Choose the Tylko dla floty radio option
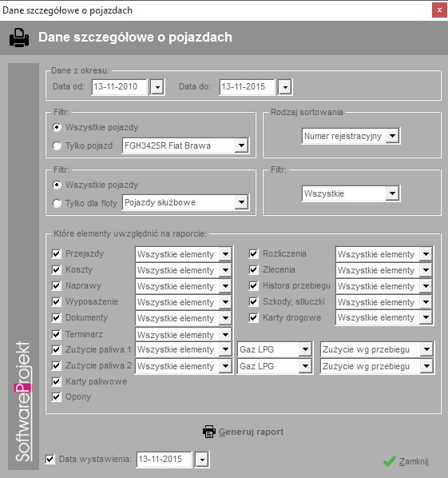The width and height of the screenshot is (448, 478). (x=57, y=203)
